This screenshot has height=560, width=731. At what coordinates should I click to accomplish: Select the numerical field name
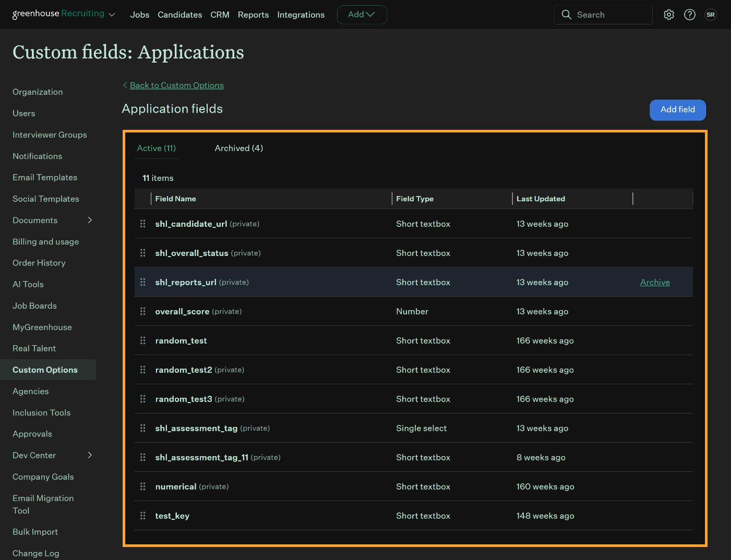click(176, 486)
